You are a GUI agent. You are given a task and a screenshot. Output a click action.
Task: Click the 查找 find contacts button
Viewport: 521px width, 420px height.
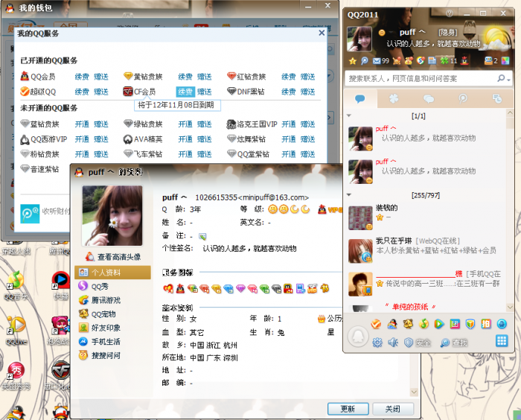point(454,343)
